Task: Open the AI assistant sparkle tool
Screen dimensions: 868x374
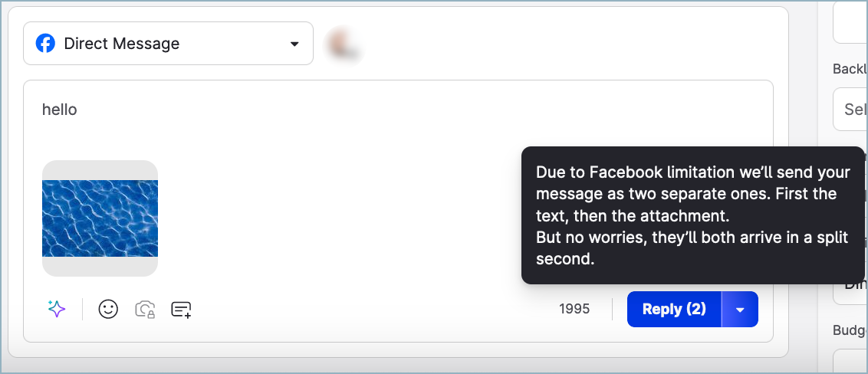Action: 57,309
